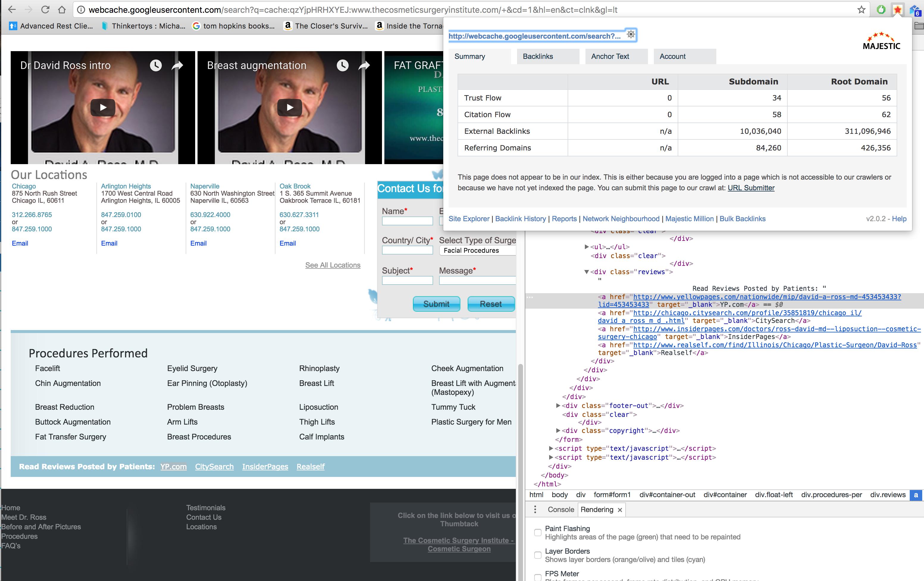Enable the FPS Meter checkbox
The height and width of the screenshot is (581, 924).
pyautogui.click(x=538, y=577)
